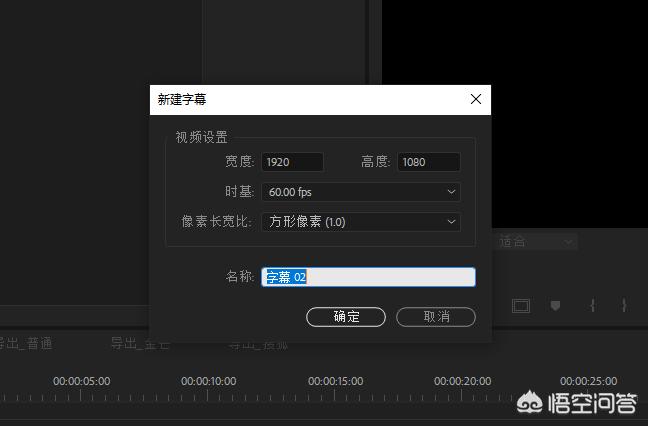Image resolution: width=648 pixels, height=426 pixels.
Task: Click the 宽度 field showing 1920
Action: click(292, 162)
